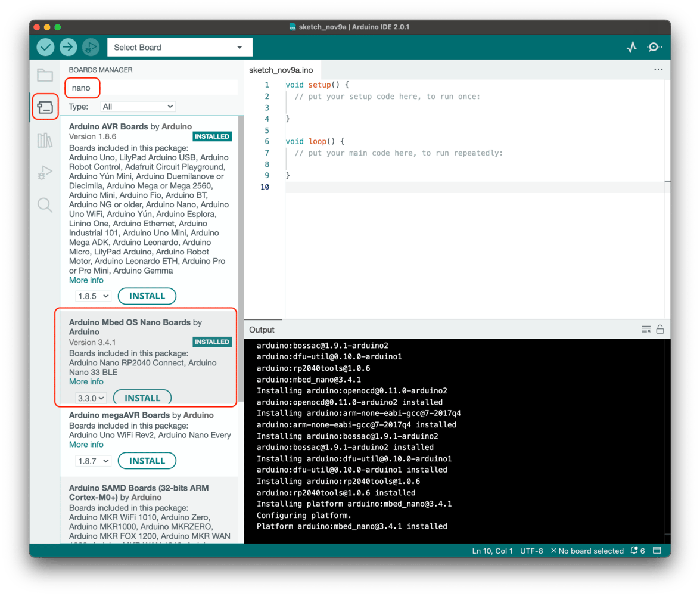
Task: Open Boards Manager sidebar icon
Action: (45, 107)
